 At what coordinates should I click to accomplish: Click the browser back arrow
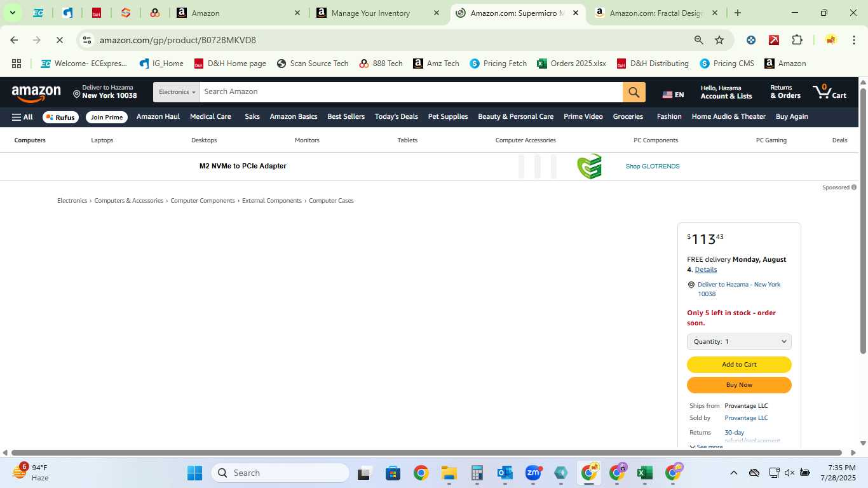[x=14, y=40]
